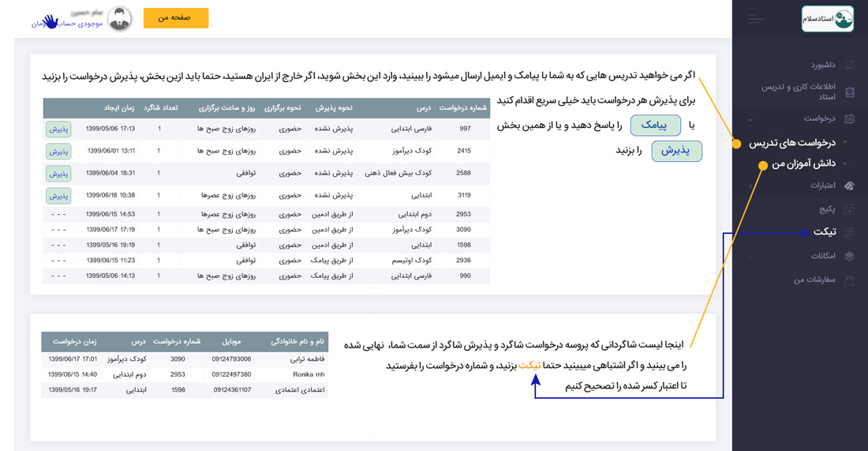Click date 1399/06/18 10:38 cell
This screenshot has width=868, height=451.
[110, 195]
